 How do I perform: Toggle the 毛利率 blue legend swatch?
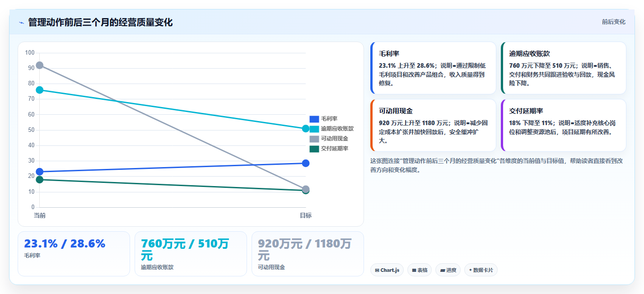[314, 119]
